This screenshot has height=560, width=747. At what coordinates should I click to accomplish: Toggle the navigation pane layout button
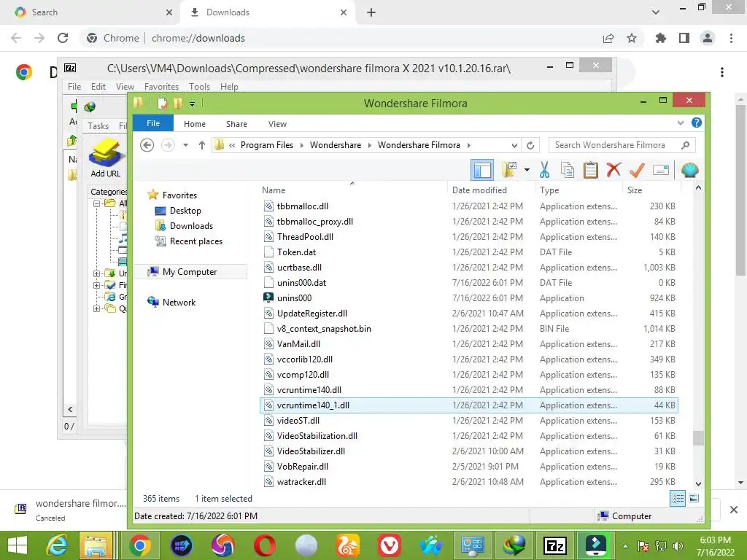coord(482,170)
